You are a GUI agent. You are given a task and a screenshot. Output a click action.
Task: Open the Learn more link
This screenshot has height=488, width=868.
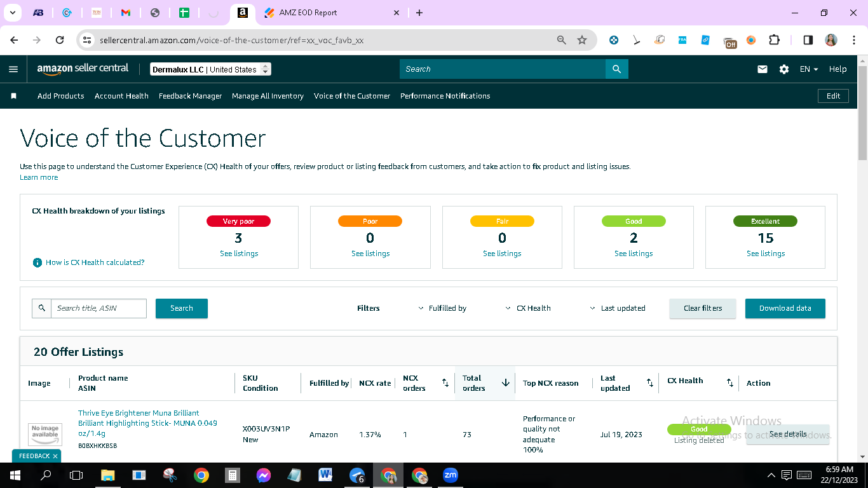click(39, 177)
